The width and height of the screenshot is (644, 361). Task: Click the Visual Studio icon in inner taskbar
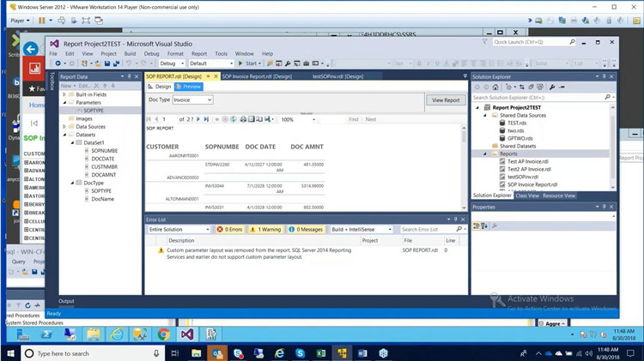187,334
